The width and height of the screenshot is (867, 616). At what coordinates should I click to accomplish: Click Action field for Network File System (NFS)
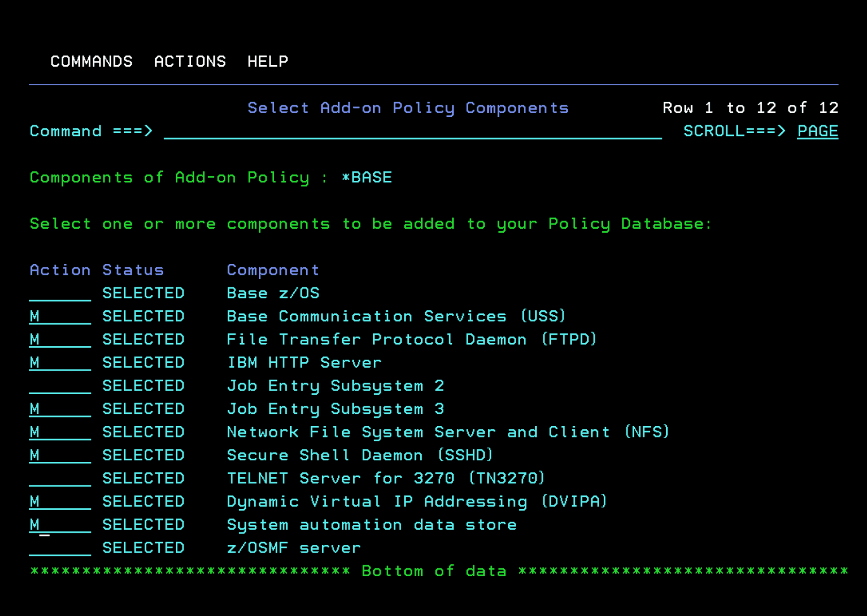point(60,433)
